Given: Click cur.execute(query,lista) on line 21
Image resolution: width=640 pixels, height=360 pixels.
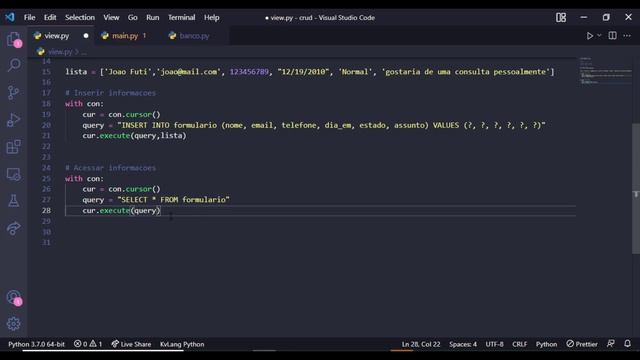Looking at the screenshot, I should coord(134,136).
